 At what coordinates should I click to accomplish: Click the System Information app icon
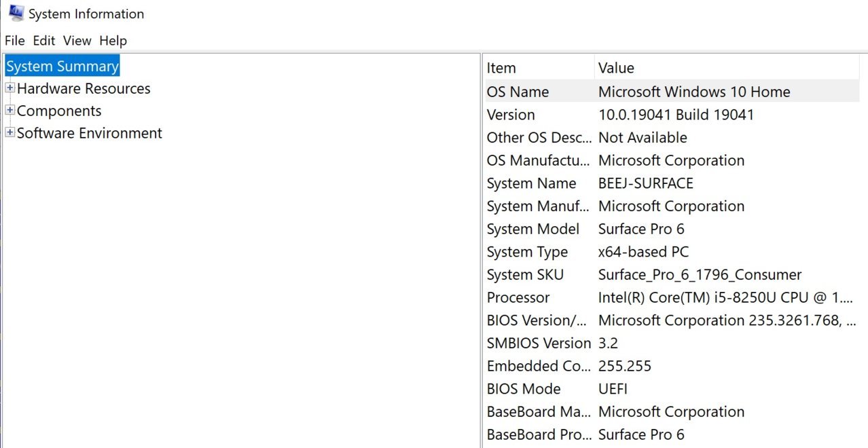click(x=16, y=13)
